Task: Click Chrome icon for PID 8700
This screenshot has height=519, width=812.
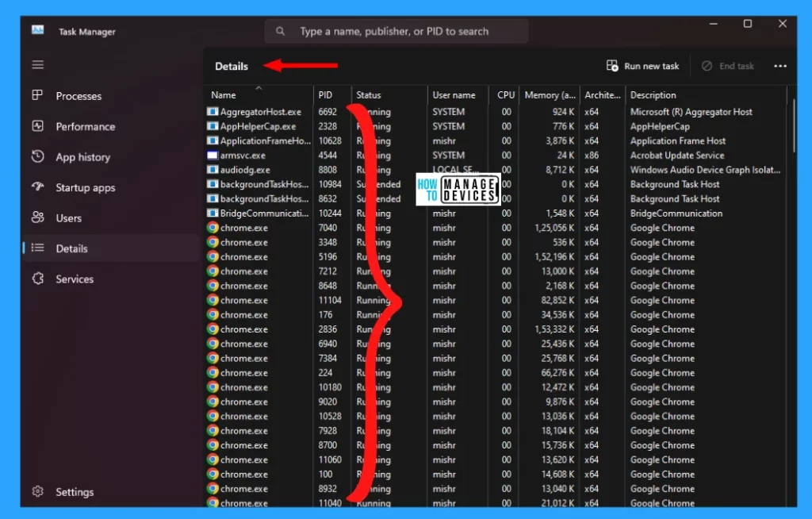Action: (x=213, y=445)
